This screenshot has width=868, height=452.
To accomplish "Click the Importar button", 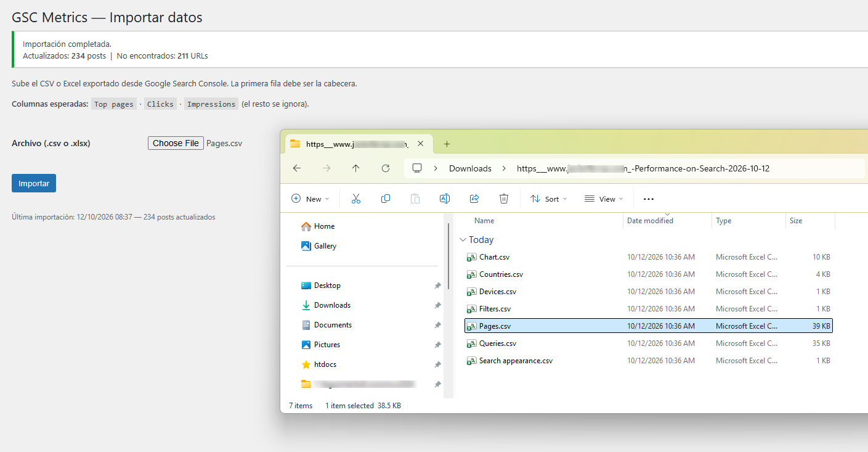I will pyautogui.click(x=34, y=183).
